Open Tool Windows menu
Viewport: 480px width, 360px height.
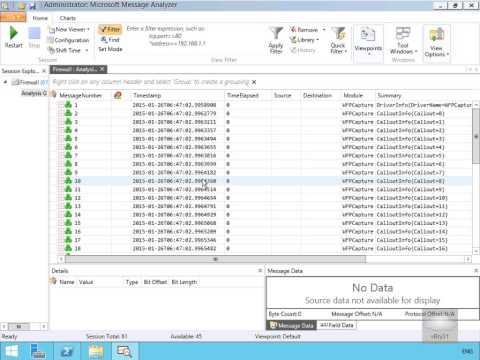(403, 41)
